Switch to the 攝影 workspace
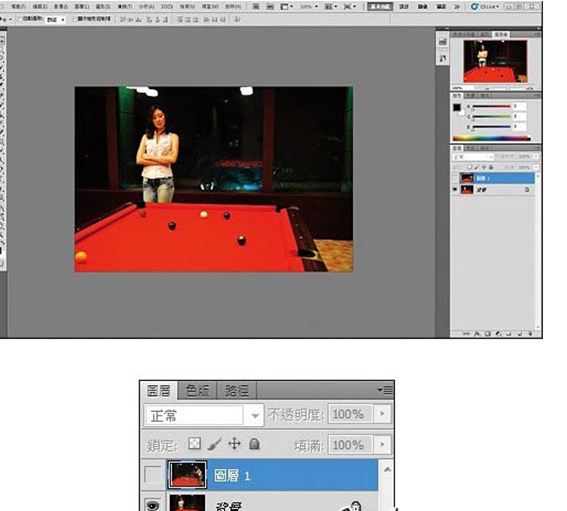This screenshot has width=567, height=511. [441, 7]
